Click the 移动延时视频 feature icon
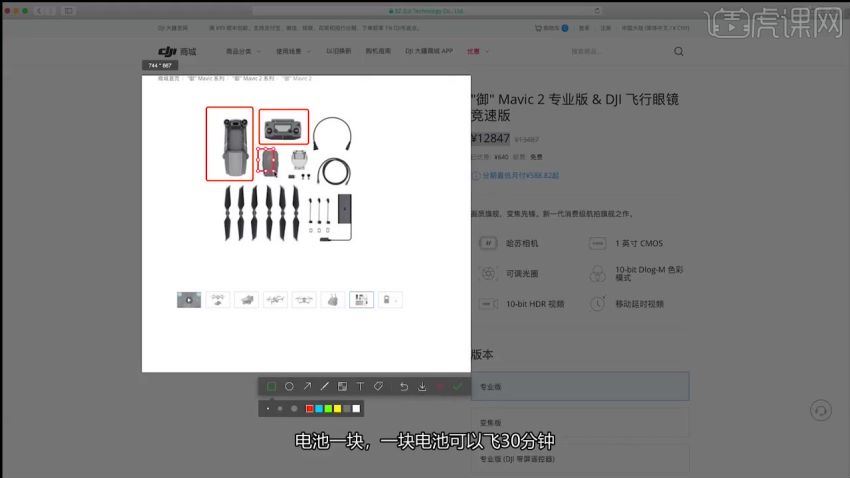The height and width of the screenshot is (478, 850). point(597,303)
